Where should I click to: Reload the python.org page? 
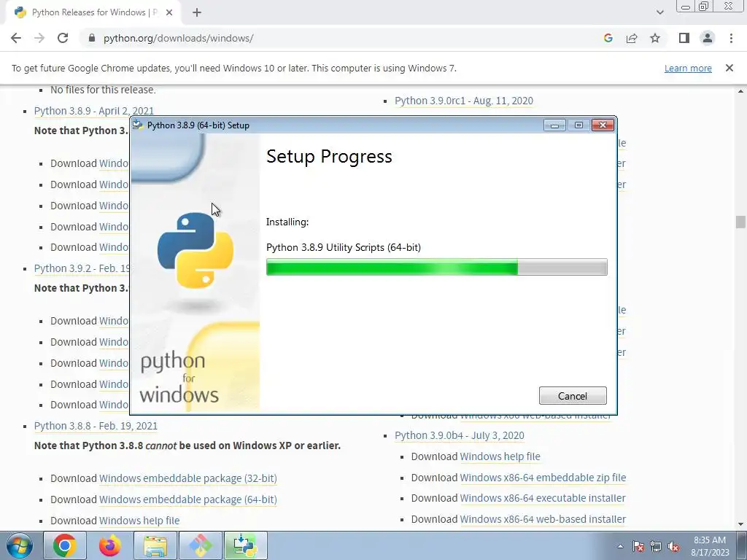[63, 38]
